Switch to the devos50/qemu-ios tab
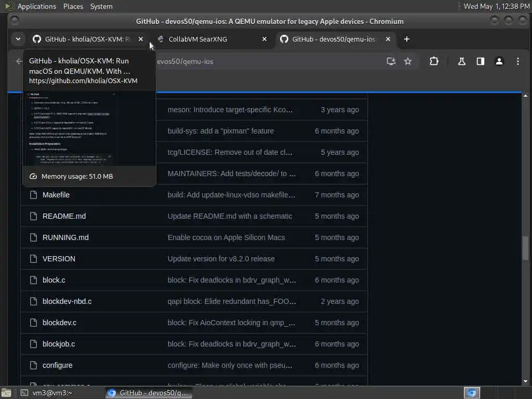This screenshot has width=532, height=399. (x=334, y=39)
